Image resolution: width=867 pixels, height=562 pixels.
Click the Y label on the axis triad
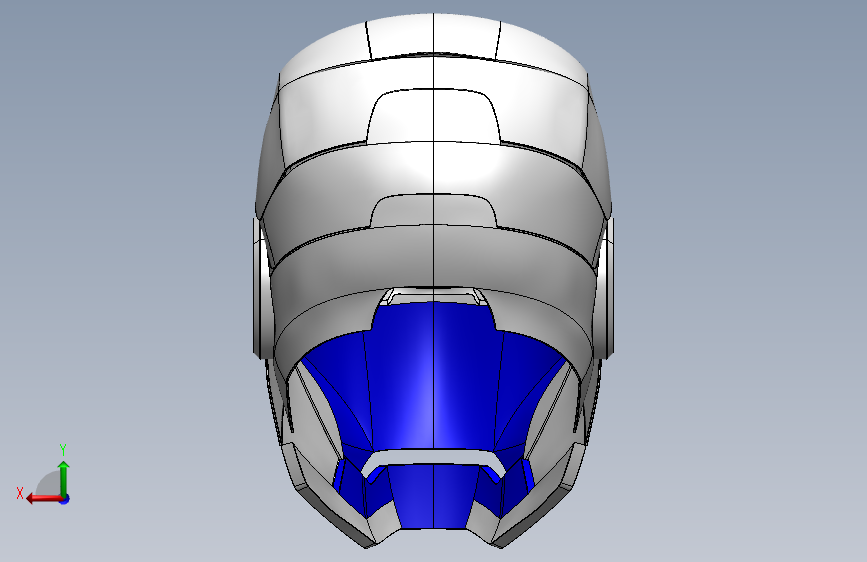coord(63,449)
